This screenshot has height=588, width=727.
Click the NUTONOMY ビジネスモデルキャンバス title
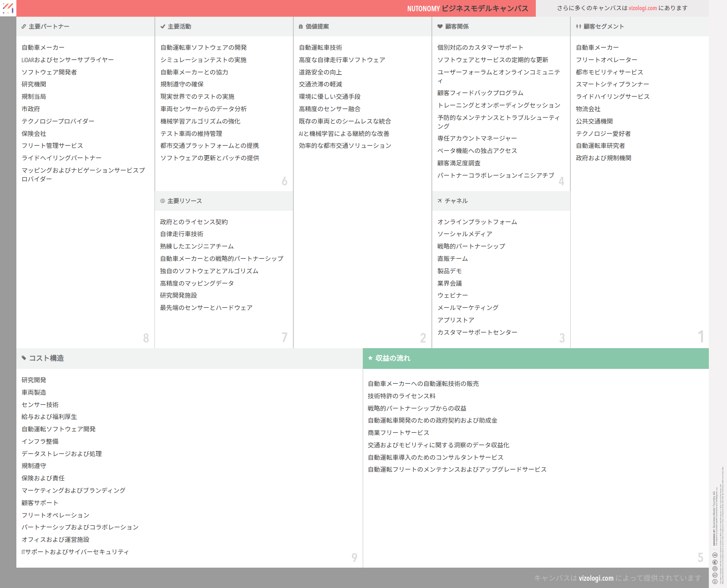[x=467, y=8]
